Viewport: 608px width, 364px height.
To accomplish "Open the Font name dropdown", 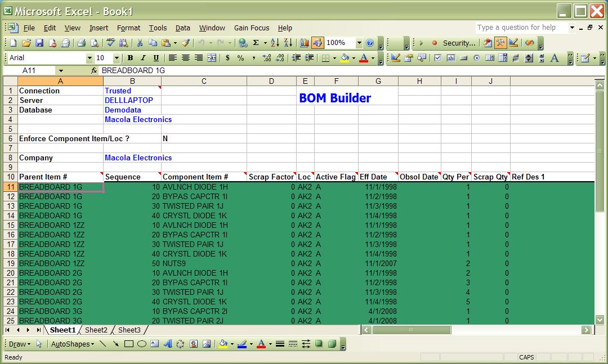I will [x=90, y=58].
